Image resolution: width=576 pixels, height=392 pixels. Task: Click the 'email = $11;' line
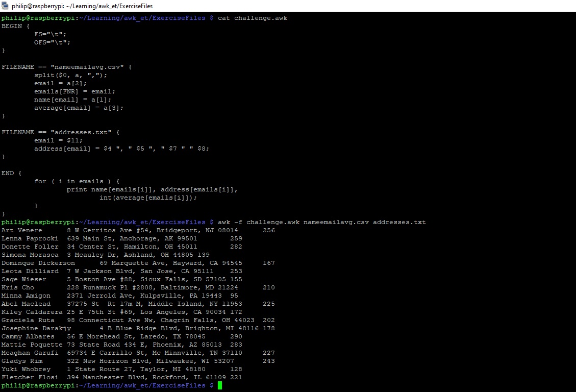(x=58, y=140)
